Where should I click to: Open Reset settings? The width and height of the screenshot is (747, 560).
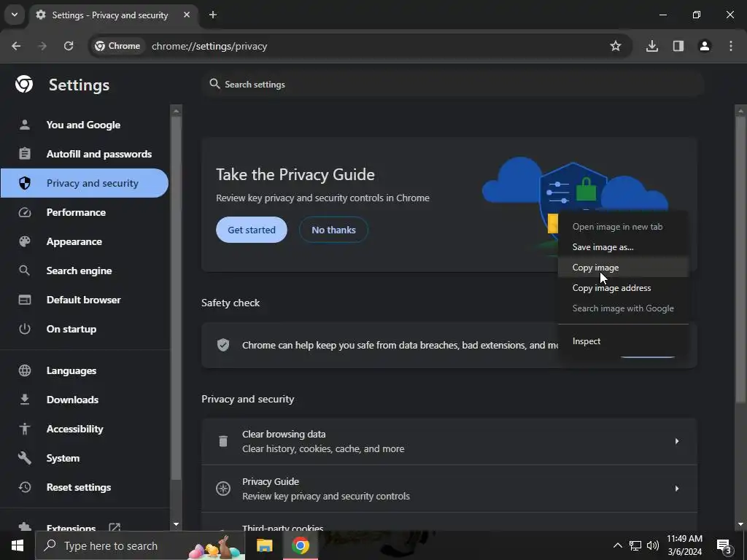point(85,487)
